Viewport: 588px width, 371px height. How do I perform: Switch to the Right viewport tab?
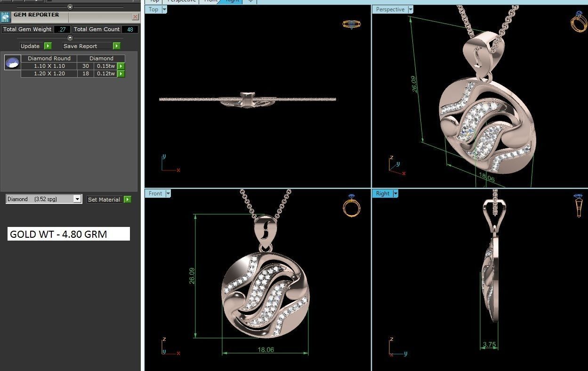233,1
